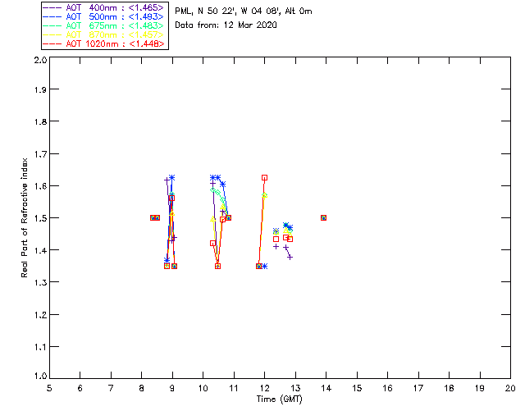Click the 1.9 y-axis label
The image size is (525, 420).
pyautogui.click(x=40, y=89)
